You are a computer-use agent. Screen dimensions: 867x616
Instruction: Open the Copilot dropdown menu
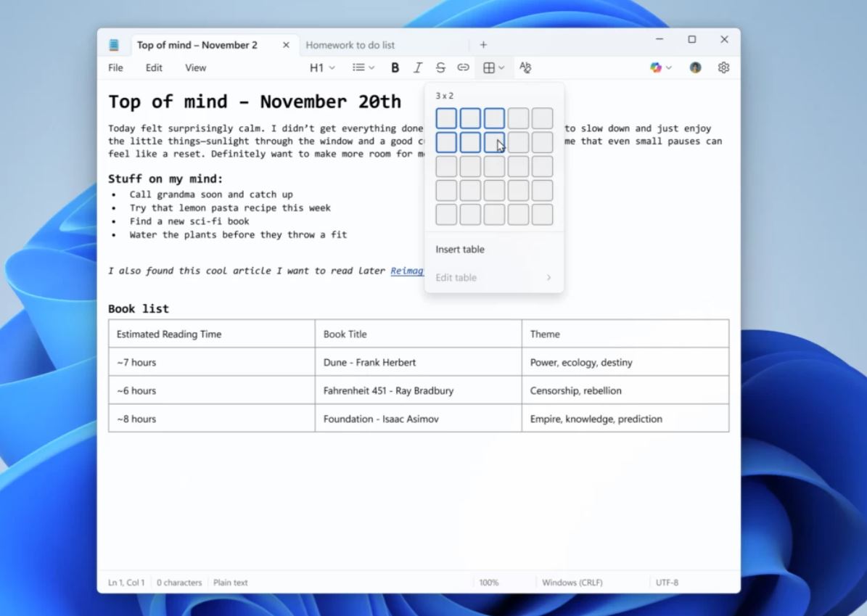(661, 67)
